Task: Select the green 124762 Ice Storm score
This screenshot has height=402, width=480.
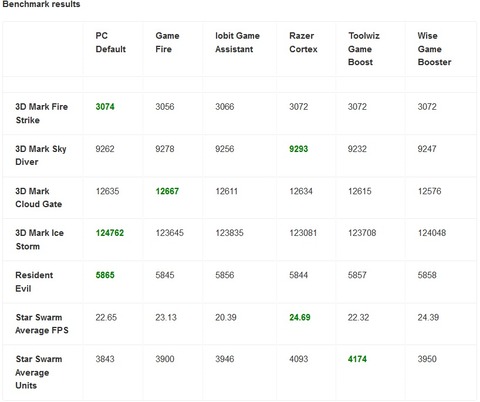Action: click(110, 233)
